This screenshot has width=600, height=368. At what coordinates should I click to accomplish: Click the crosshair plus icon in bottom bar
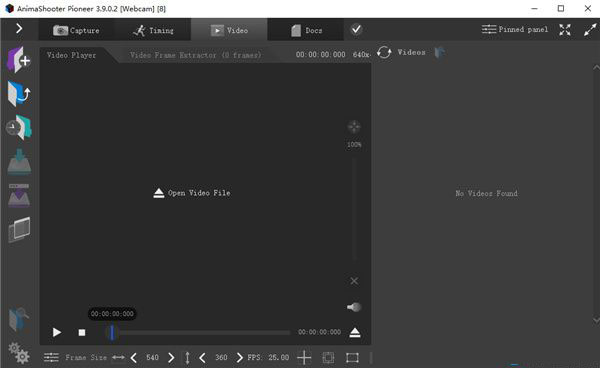(304, 358)
